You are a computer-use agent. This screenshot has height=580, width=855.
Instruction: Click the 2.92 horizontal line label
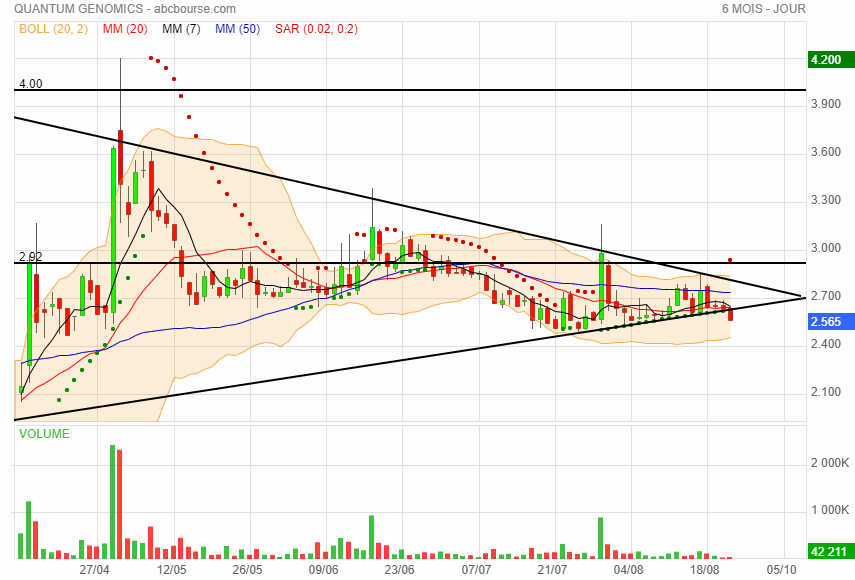[31, 257]
